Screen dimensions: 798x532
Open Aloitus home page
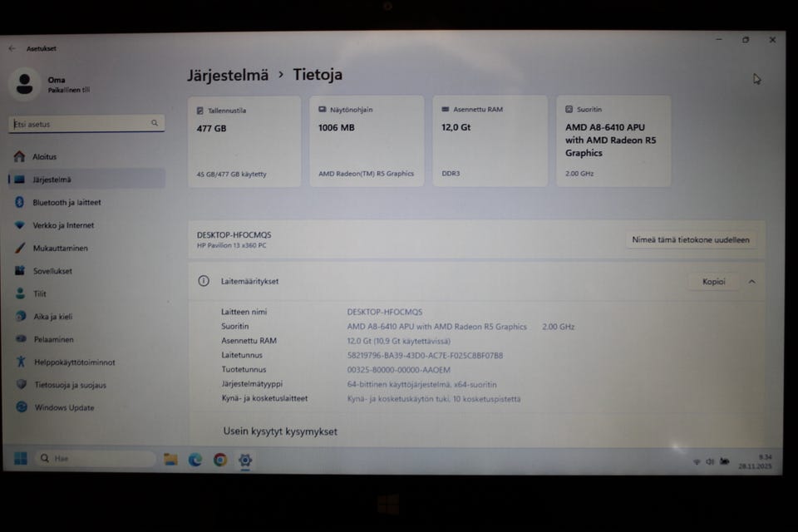coord(86,157)
